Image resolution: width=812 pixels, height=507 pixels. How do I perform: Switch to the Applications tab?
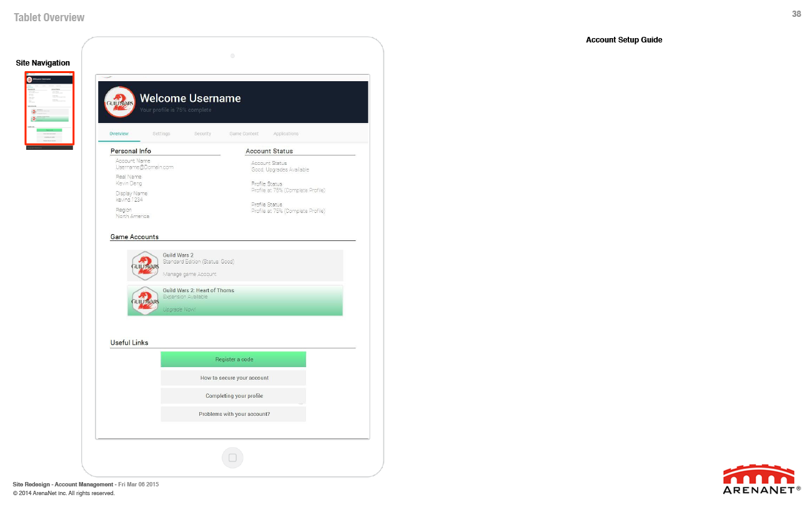[286, 134]
